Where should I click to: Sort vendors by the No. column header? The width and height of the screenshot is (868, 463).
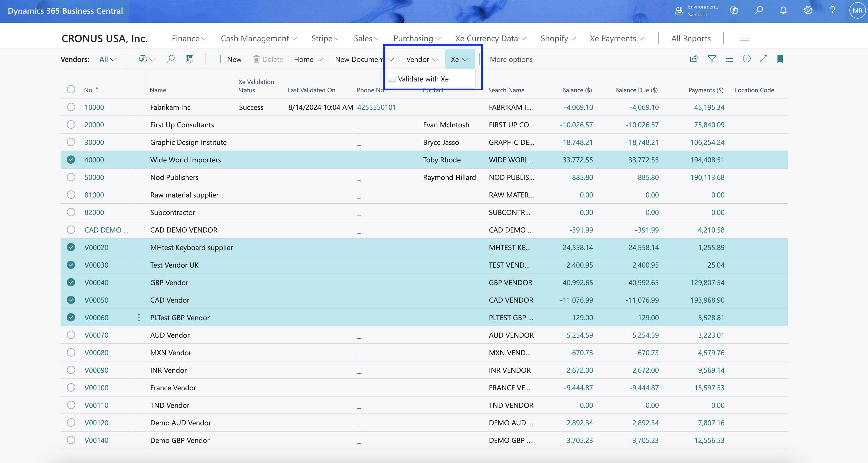pyautogui.click(x=90, y=90)
